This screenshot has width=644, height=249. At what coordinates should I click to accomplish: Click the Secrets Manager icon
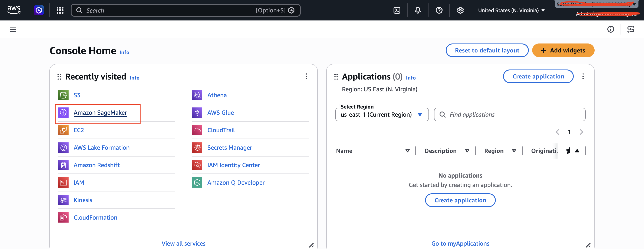coord(197,148)
